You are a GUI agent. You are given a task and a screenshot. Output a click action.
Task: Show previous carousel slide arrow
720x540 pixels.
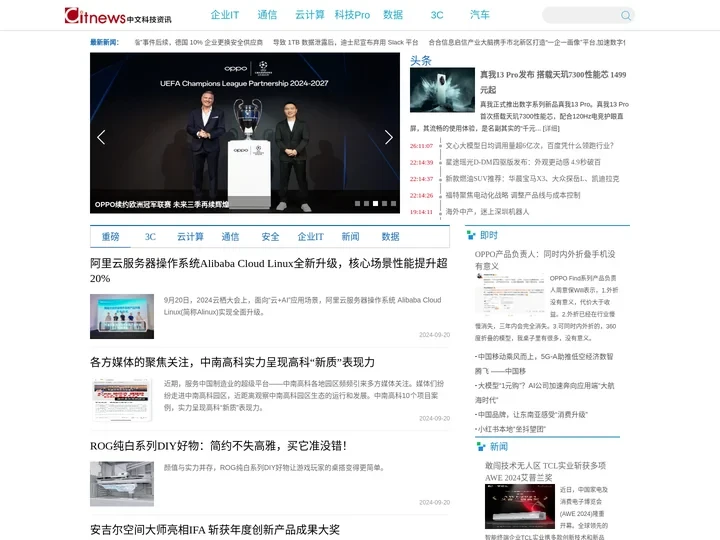tap(101, 137)
